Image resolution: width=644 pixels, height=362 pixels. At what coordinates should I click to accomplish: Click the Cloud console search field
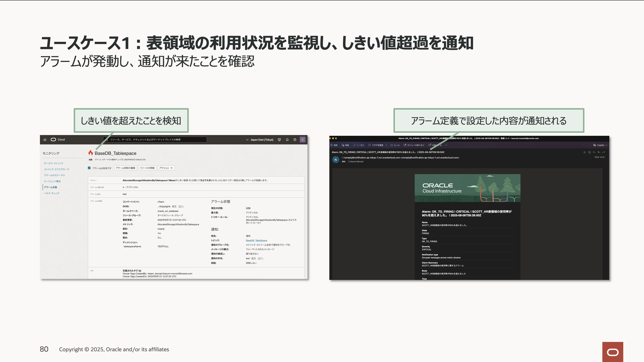pyautogui.click(x=155, y=140)
